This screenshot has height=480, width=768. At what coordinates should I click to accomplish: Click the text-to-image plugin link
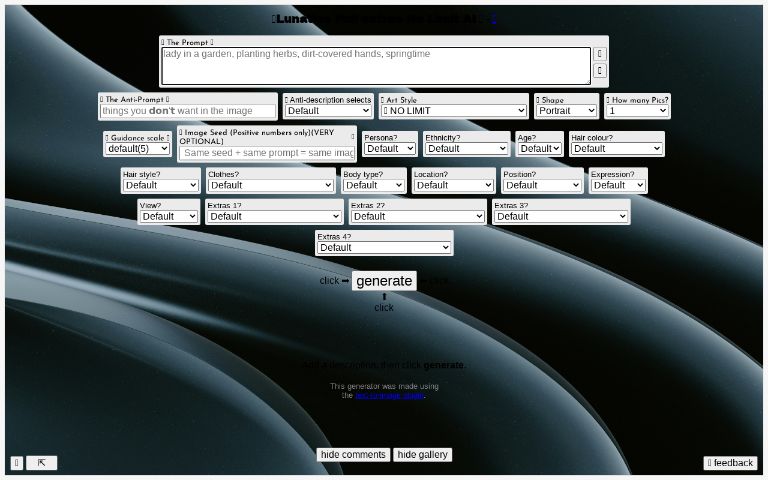389,396
